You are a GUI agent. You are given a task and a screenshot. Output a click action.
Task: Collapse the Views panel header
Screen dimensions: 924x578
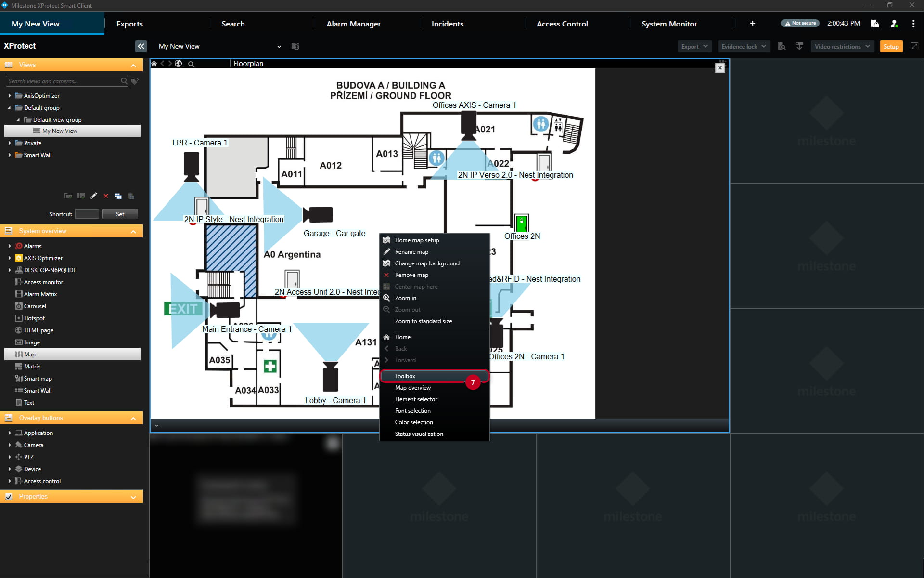point(133,65)
